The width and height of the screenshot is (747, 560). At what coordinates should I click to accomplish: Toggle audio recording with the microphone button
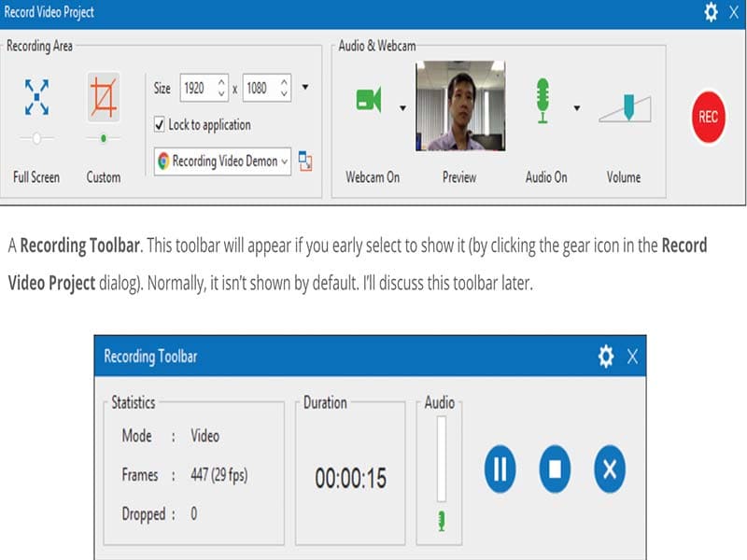[x=543, y=100]
